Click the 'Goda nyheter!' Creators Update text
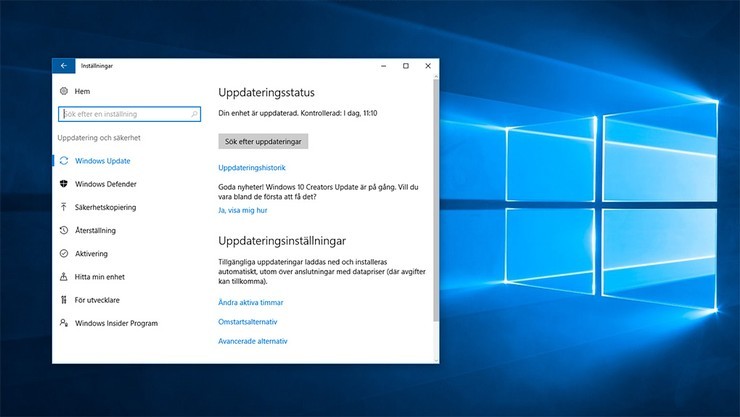Screen dimensions: 740x417 pos(318,192)
